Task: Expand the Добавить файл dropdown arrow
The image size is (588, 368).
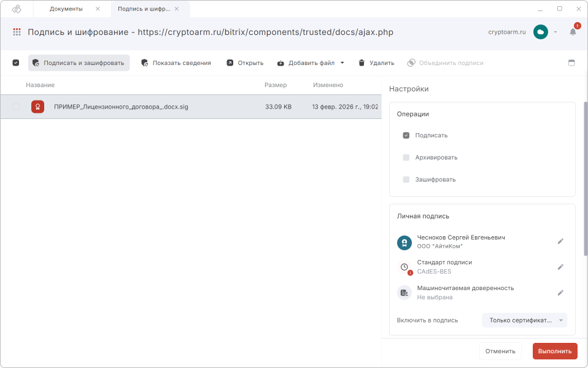Action: (342, 63)
